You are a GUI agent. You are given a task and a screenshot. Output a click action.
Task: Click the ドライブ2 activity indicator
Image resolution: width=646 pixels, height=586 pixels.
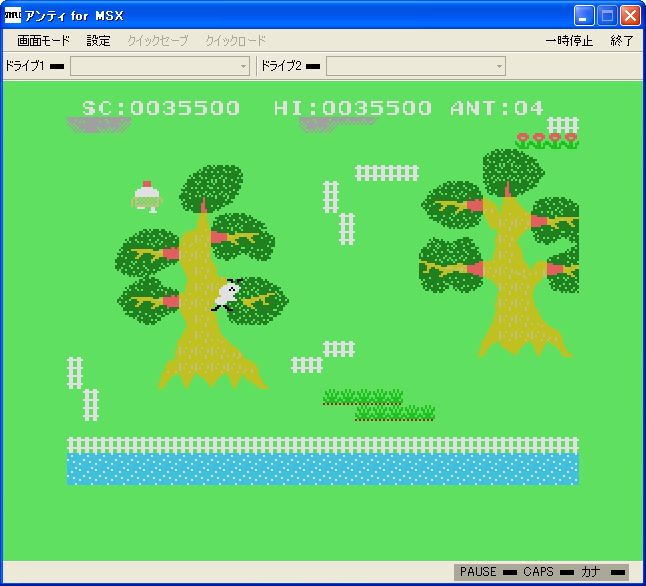click(313, 66)
